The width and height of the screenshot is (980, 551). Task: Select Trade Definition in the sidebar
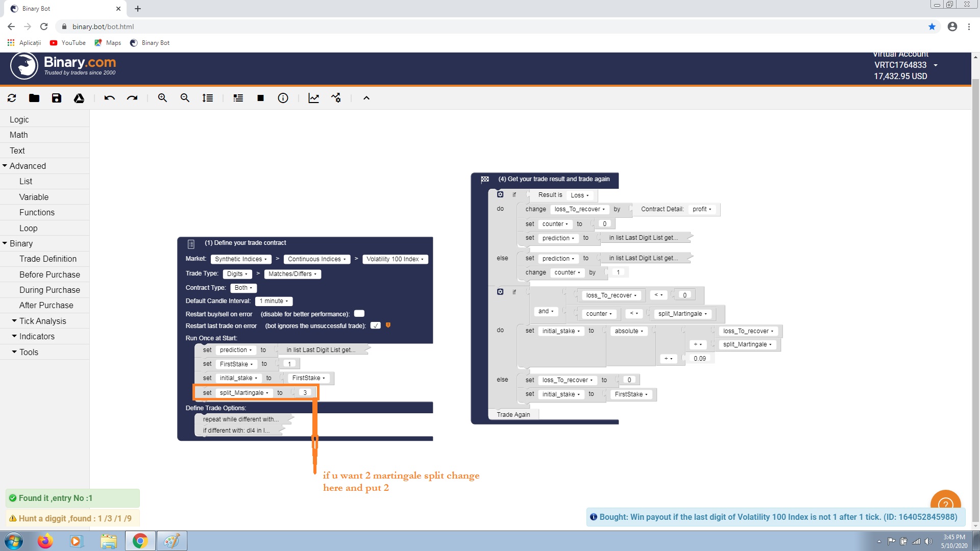(x=48, y=259)
